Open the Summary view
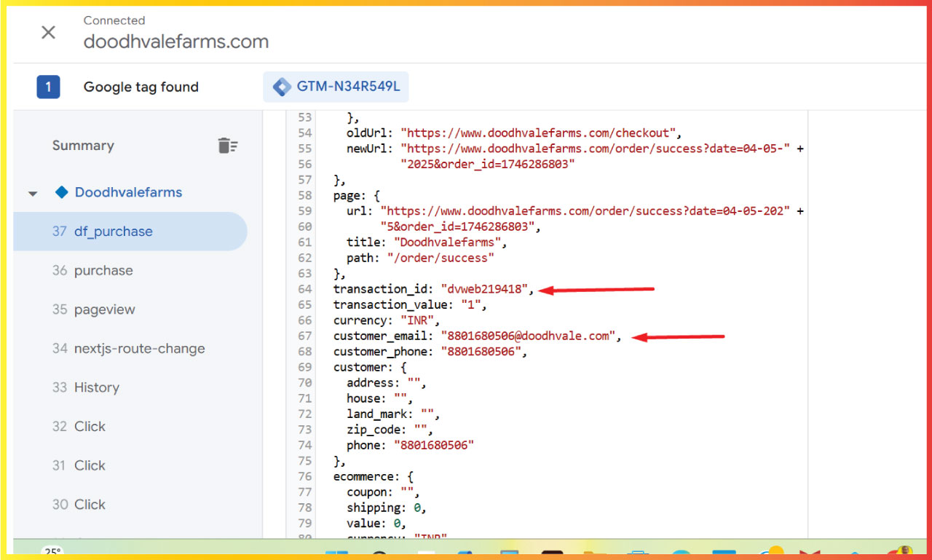This screenshot has height=560, width=932. tap(83, 146)
